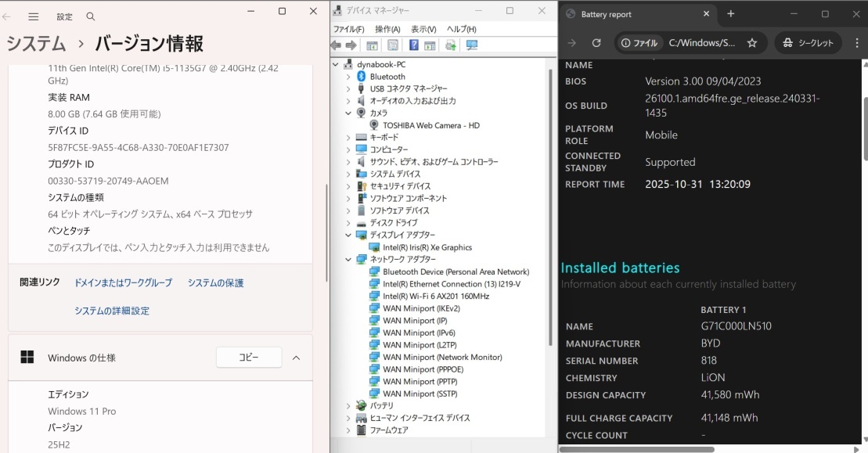Click the update device driver toolbar icon
The image size is (868, 453).
click(x=451, y=45)
